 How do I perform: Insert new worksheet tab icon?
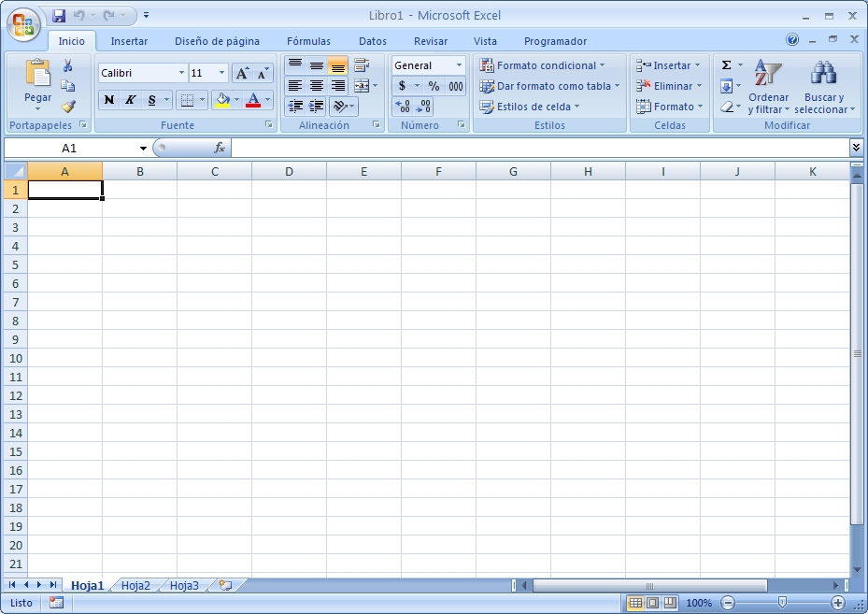(x=225, y=585)
